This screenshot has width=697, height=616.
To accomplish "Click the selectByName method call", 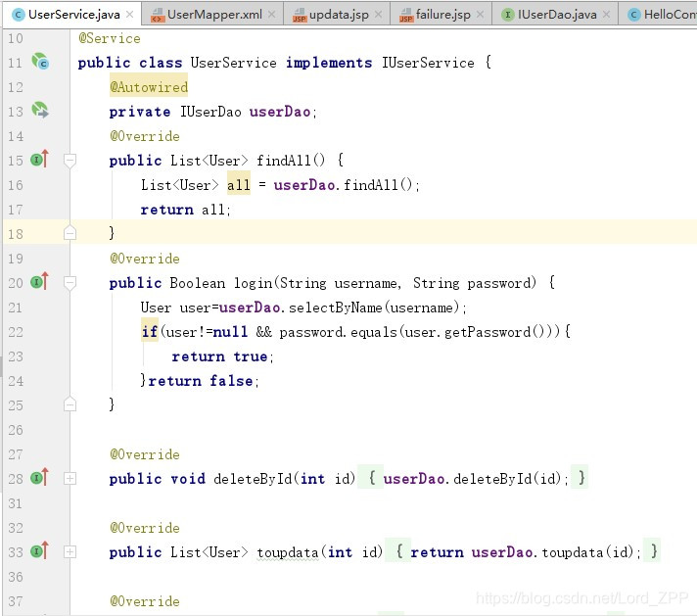I will [335, 308].
